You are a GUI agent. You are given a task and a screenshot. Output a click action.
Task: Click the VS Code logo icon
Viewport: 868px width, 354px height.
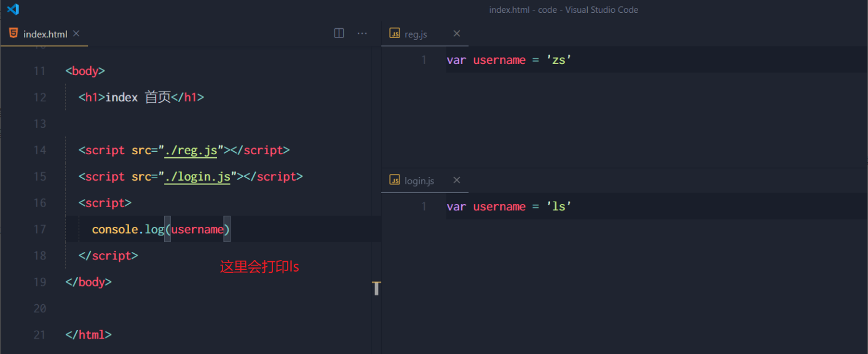(12, 9)
